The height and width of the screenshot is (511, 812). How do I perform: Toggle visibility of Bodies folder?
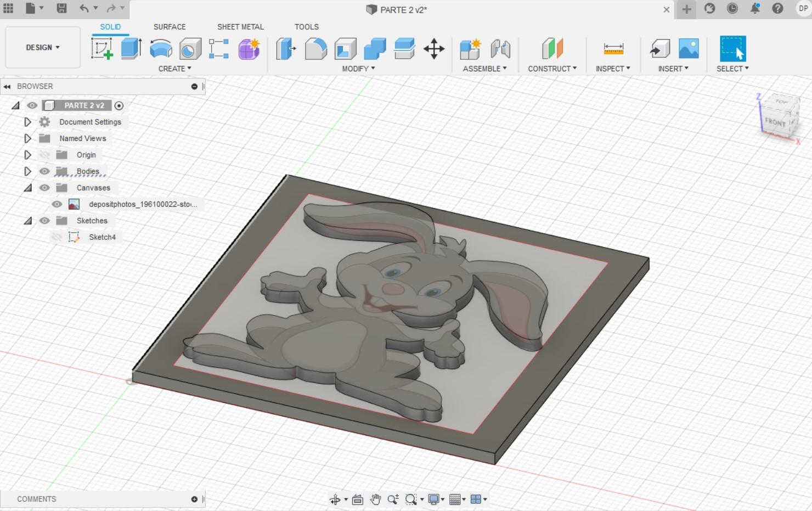(x=44, y=171)
